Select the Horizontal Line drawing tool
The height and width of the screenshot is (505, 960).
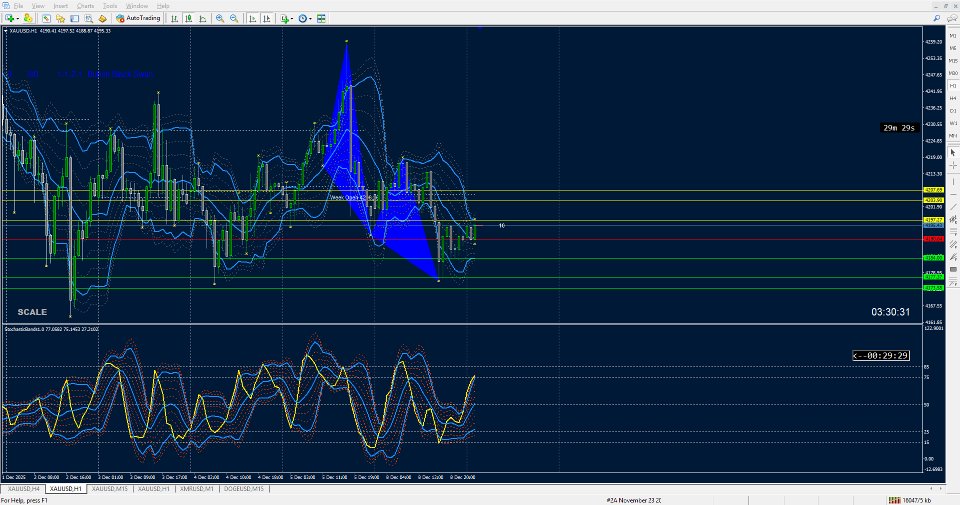click(953, 194)
